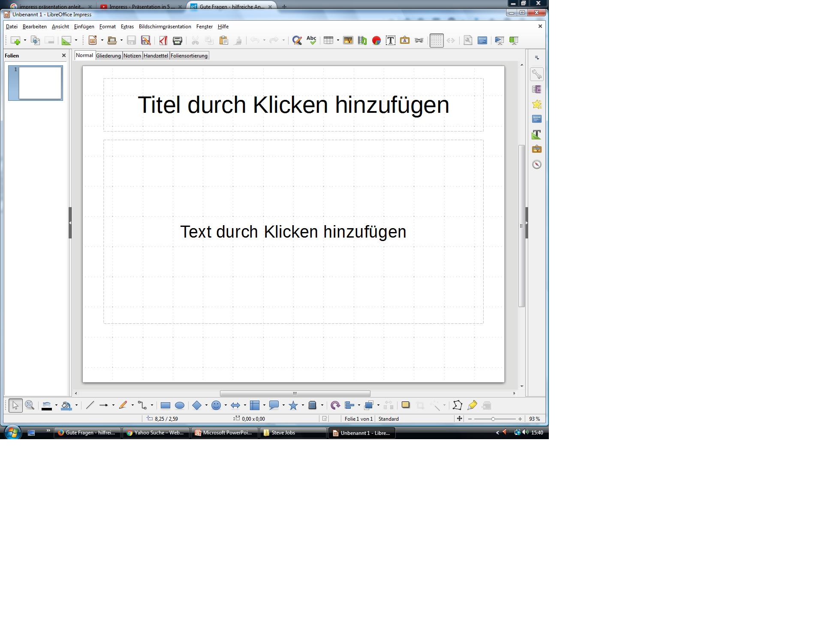Open the Navigator compass icon in sidebar
840x630 pixels.
[537, 165]
